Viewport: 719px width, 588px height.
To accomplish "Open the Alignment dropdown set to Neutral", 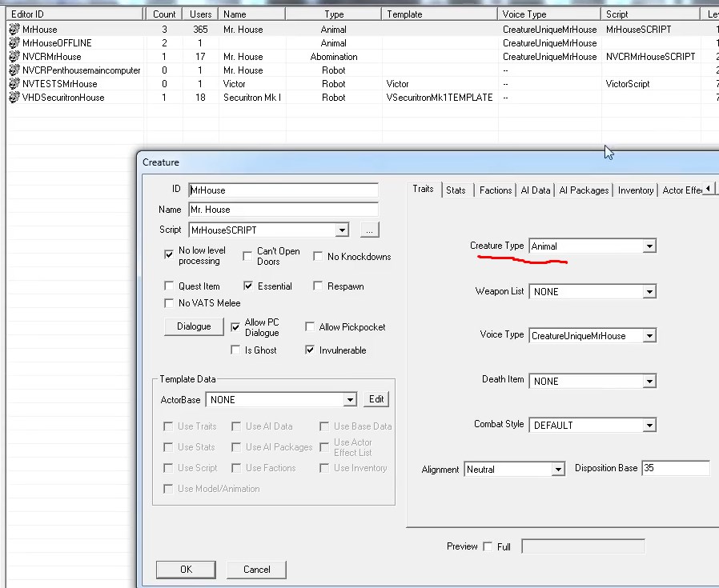I will tap(557, 470).
